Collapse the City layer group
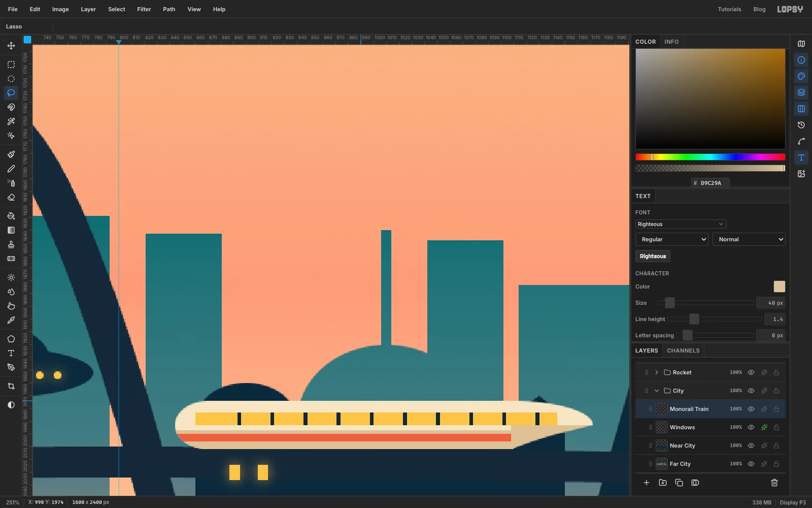The image size is (812, 508). 656,391
